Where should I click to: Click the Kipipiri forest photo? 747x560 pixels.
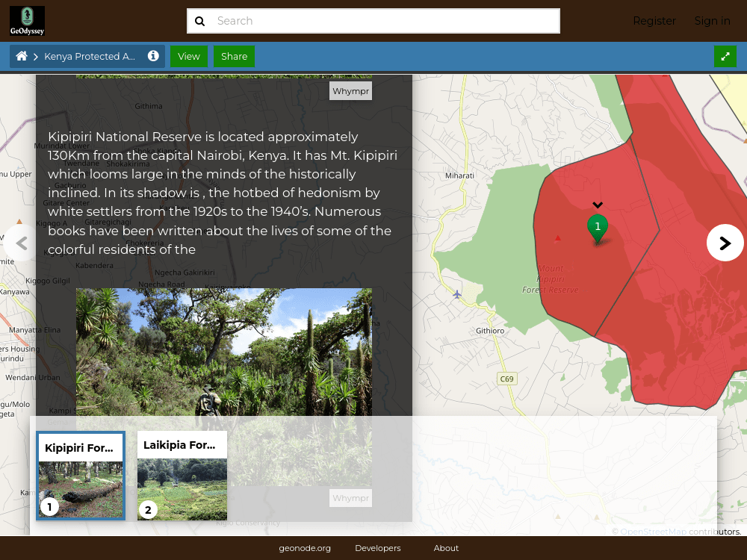tap(224, 352)
